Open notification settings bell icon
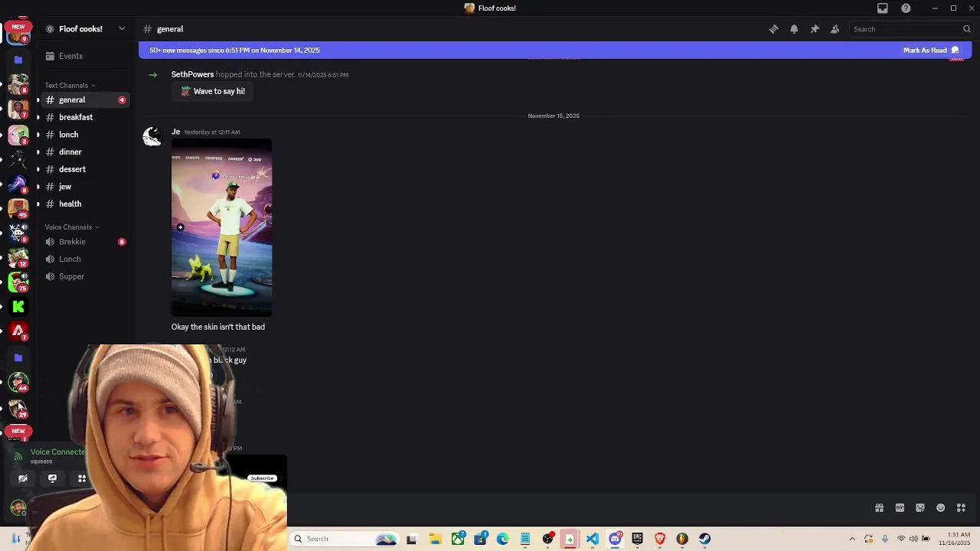Screen dimensions: 980x551 794,29
